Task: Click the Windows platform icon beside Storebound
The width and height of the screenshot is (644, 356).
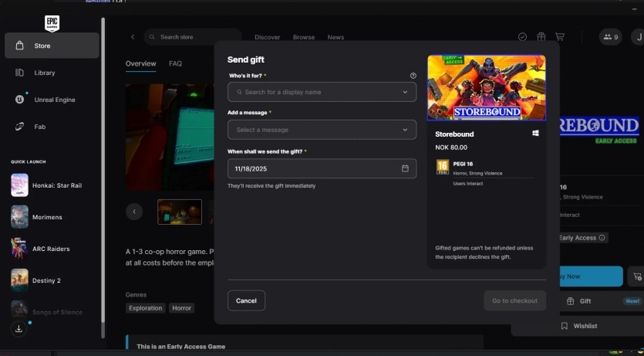Action: click(535, 133)
